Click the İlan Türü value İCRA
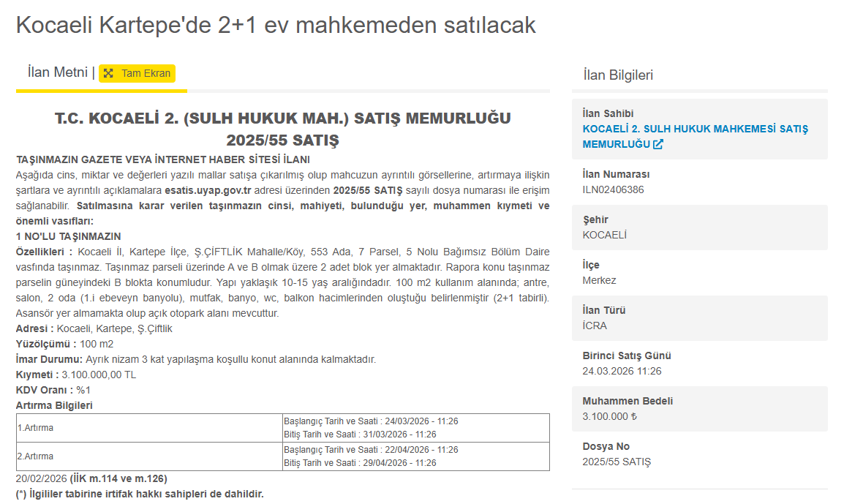Screen dimensions: 844x504 (595, 326)
